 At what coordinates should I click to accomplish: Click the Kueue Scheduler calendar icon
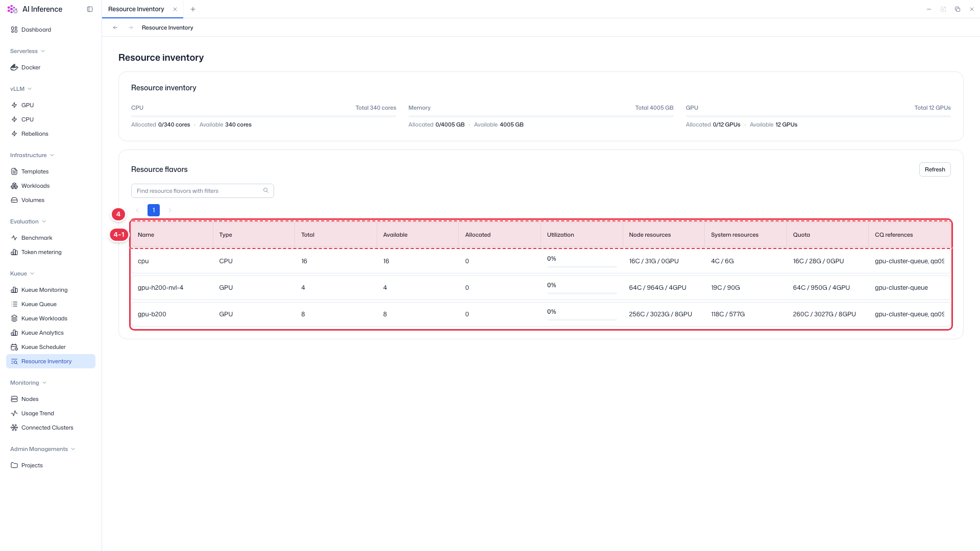(x=14, y=347)
